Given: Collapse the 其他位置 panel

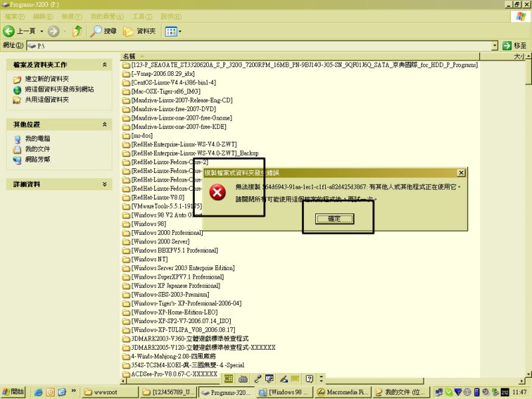Looking at the screenshot, I should 104,124.
